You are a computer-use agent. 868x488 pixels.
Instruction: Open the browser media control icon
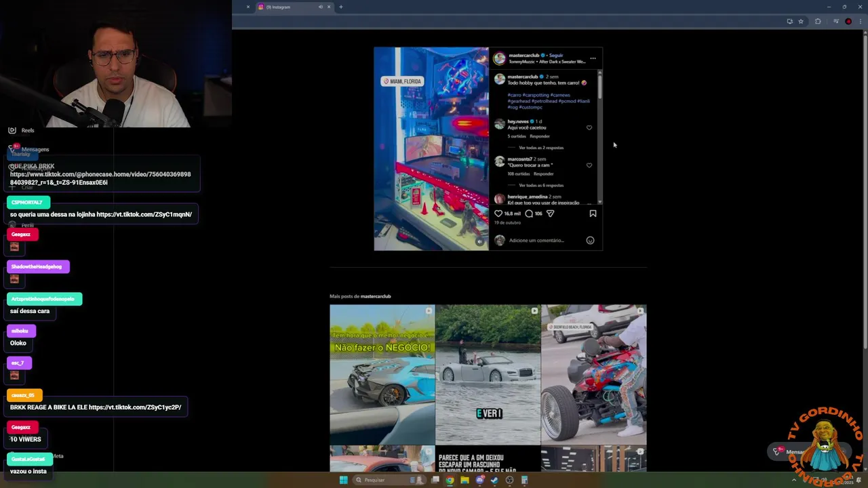[x=836, y=21]
